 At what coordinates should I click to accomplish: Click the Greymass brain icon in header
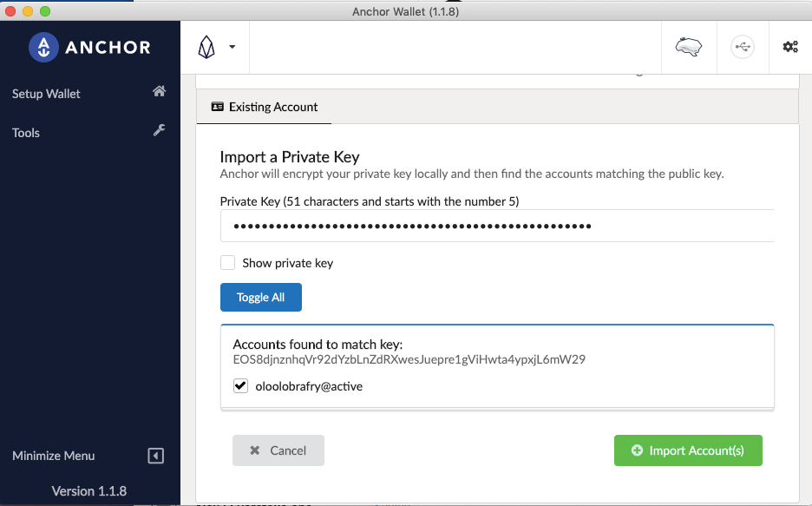tap(689, 47)
